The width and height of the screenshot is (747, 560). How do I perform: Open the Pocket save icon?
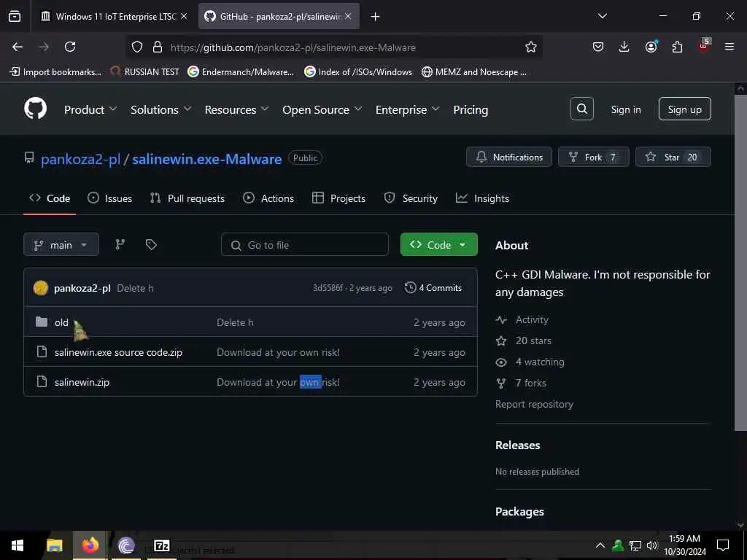point(598,47)
